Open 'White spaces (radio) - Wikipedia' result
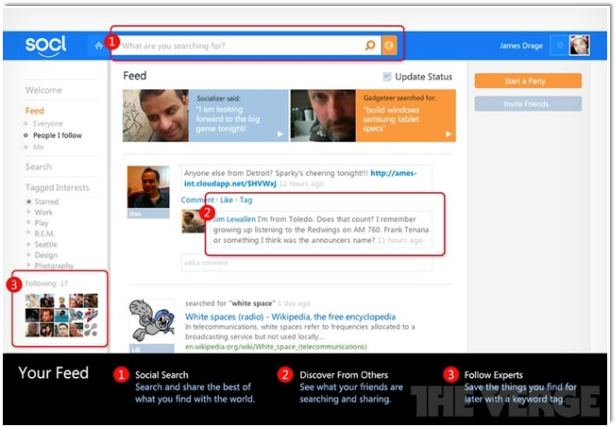 290,317
